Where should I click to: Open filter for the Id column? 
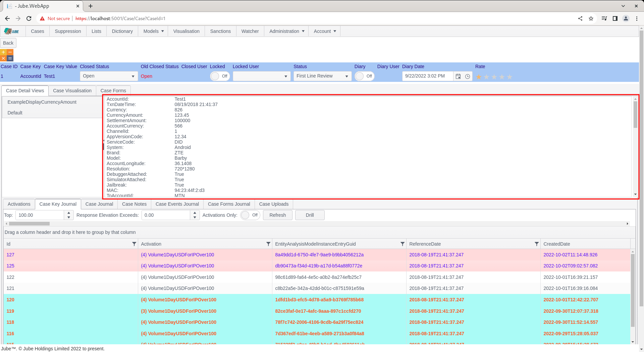coord(134,244)
